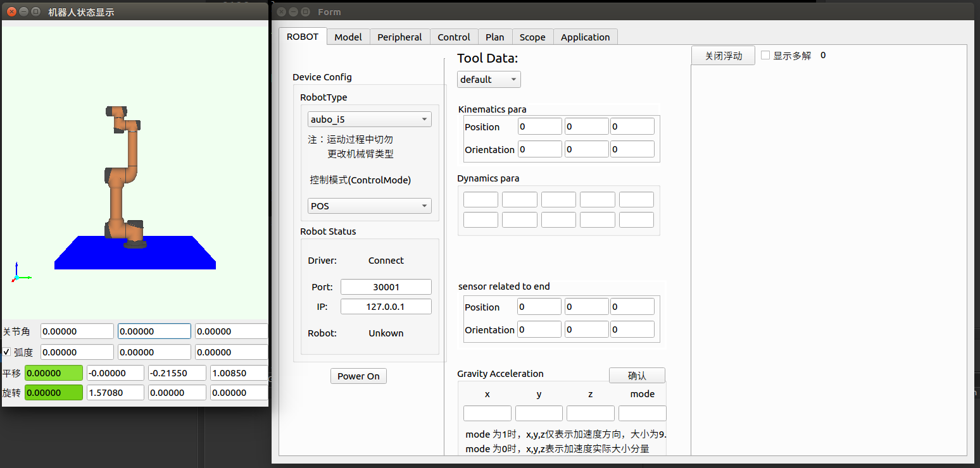
Task: Open the RobotType aubo_i5 dropdown
Action: click(370, 119)
